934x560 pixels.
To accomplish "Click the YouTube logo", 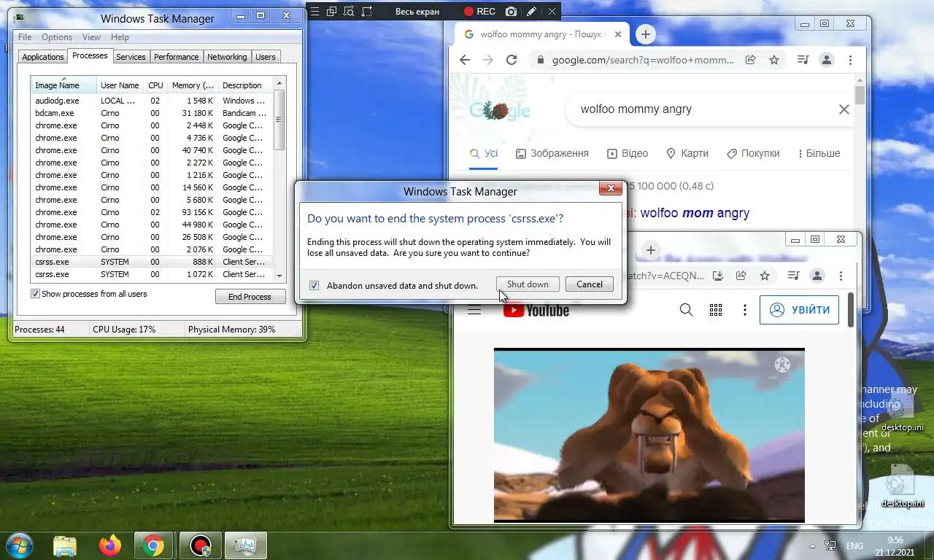I will point(536,311).
